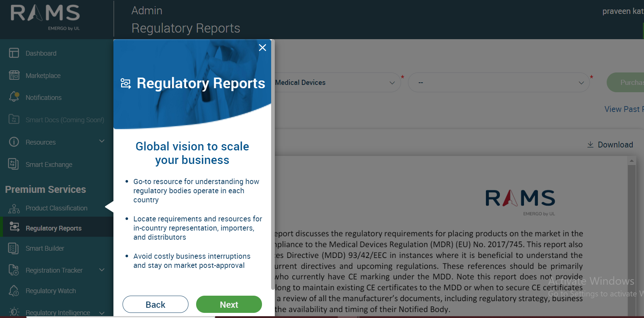Open Product Classification premium service
The height and width of the screenshot is (318, 644).
click(x=56, y=208)
